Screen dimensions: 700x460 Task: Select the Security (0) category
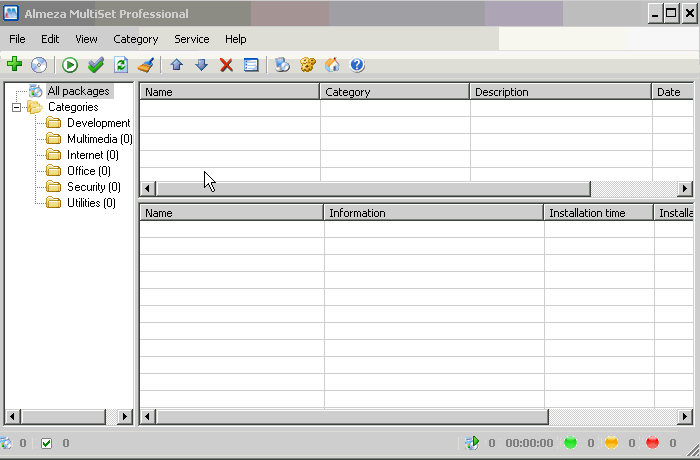click(x=94, y=187)
